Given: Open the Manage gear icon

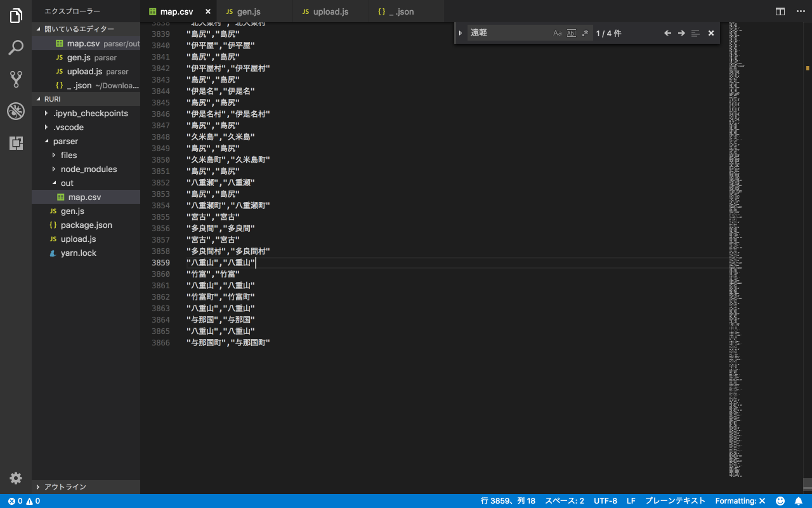Looking at the screenshot, I should click(16, 478).
